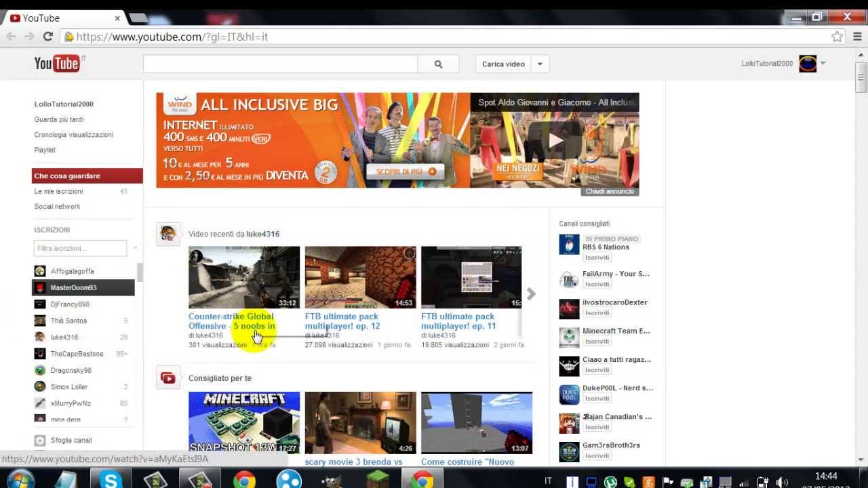The height and width of the screenshot is (488, 868).
Task: Click FailArmy channel avatar
Action: [569, 280]
